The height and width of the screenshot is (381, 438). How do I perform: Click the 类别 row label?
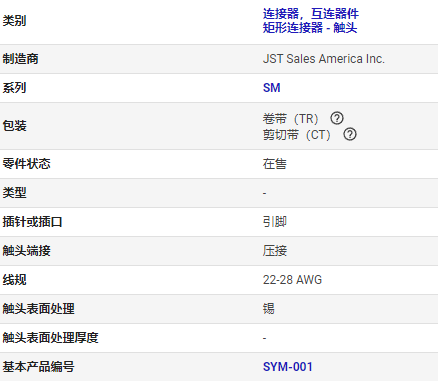(x=14, y=21)
